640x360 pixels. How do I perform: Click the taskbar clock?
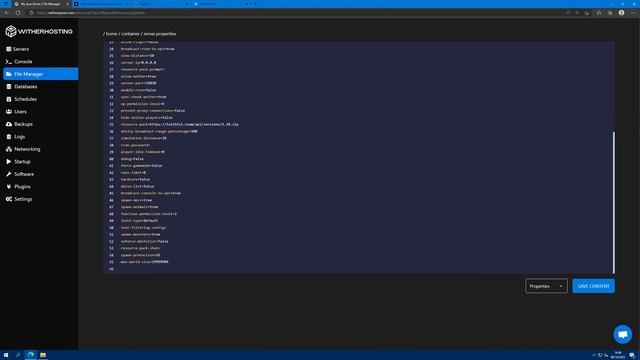618,355
